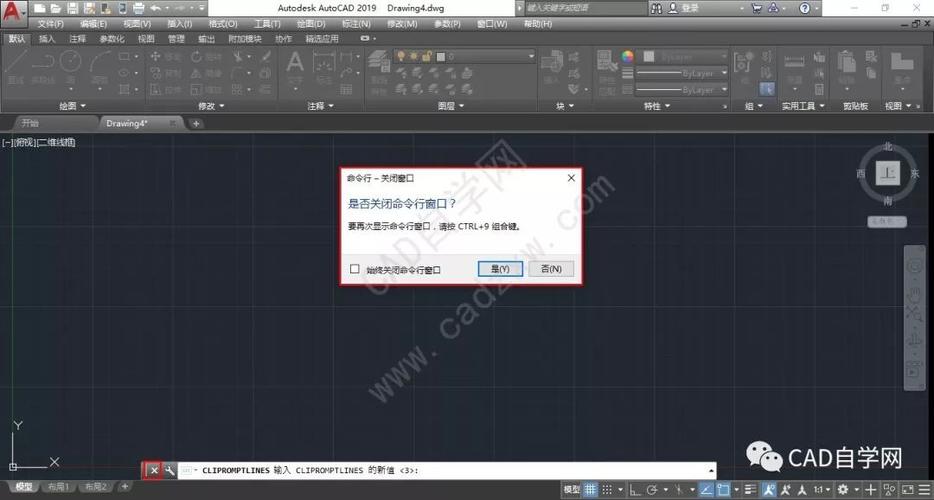Toggle object snap tracking in status bar
Screen dimensions: 934x500
[707, 490]
